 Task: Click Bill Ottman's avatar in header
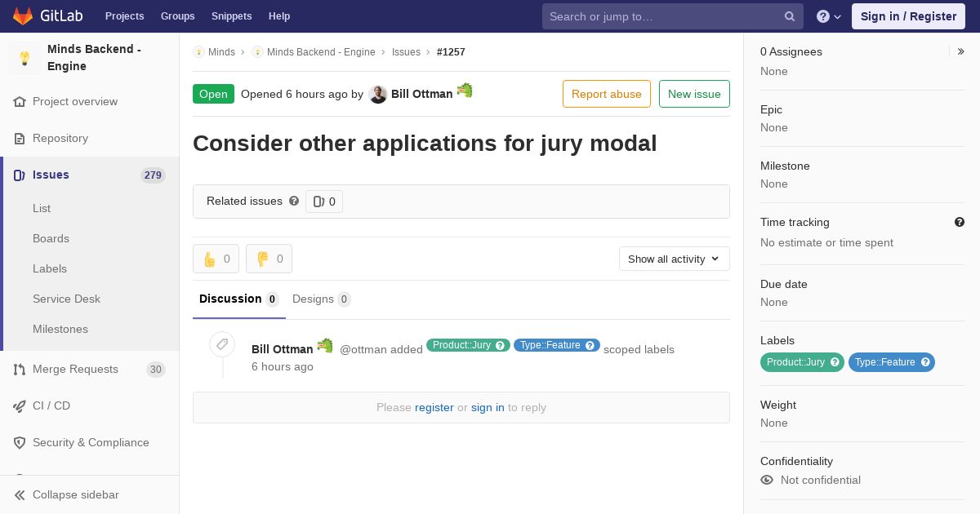tap(377, 94)
